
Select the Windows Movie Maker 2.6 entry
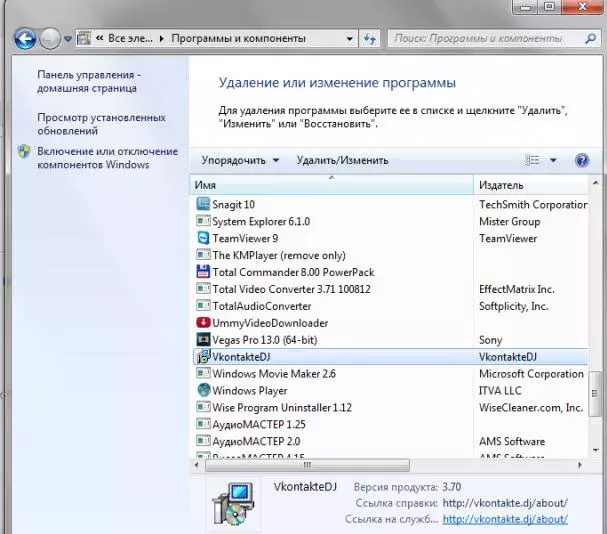390,373
